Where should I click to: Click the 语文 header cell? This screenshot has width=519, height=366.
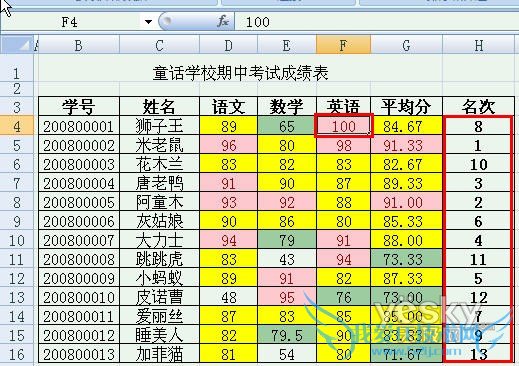tap(228, 107)
